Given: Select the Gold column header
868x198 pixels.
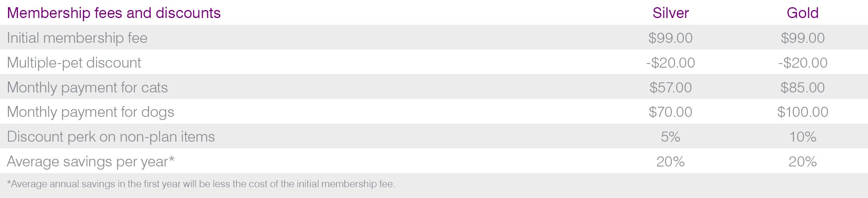Looking at the screenshot, I should pos(803,13).
